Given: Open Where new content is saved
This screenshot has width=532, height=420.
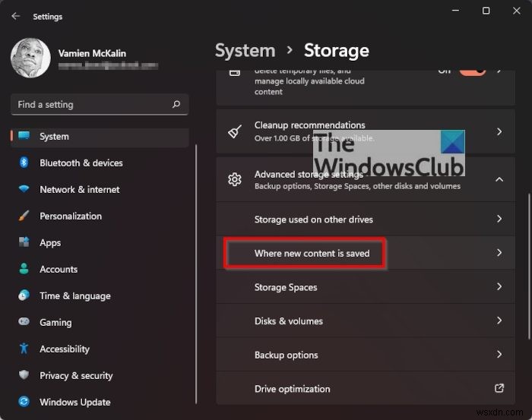Looking at the screenshot, I should (x=366, y=253).
